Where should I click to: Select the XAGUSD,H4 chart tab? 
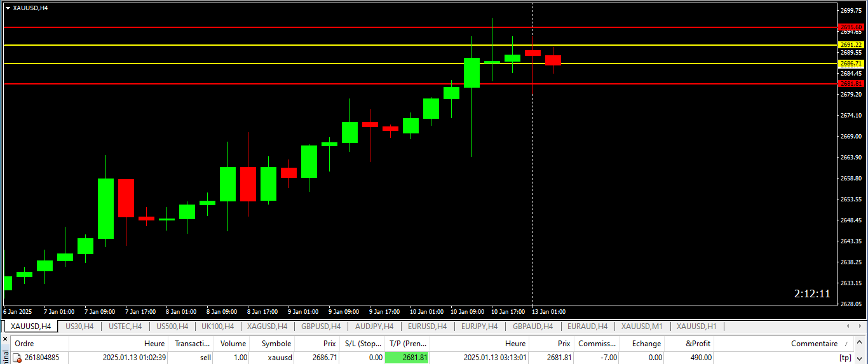[267, 327]
